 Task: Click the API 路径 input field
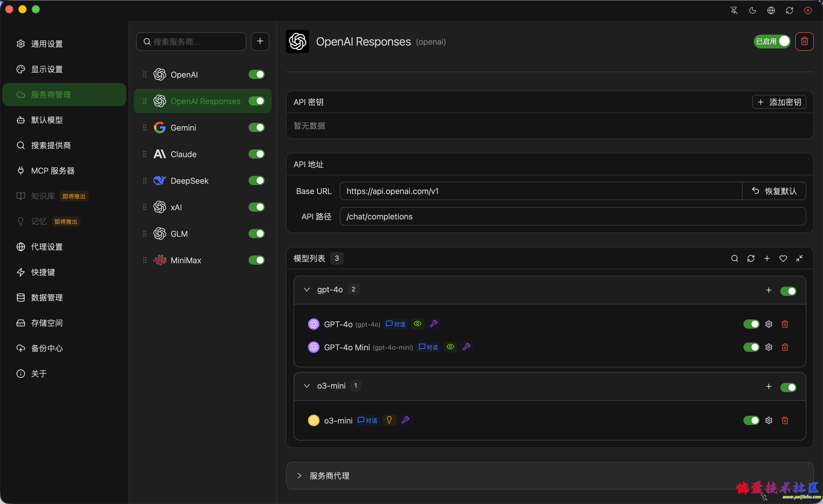tap(572, 217)
